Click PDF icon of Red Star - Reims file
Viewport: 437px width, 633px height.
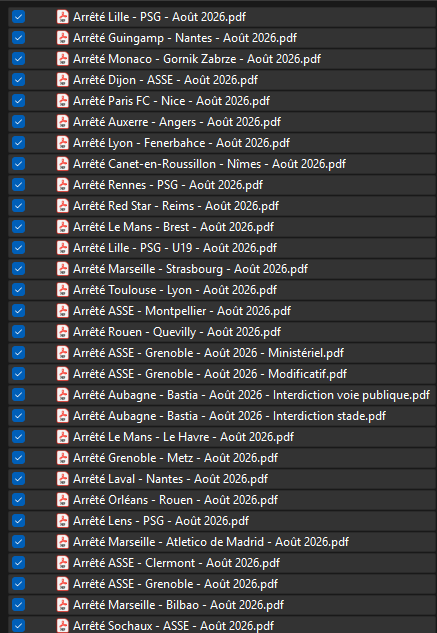click(x=62, y=205)
